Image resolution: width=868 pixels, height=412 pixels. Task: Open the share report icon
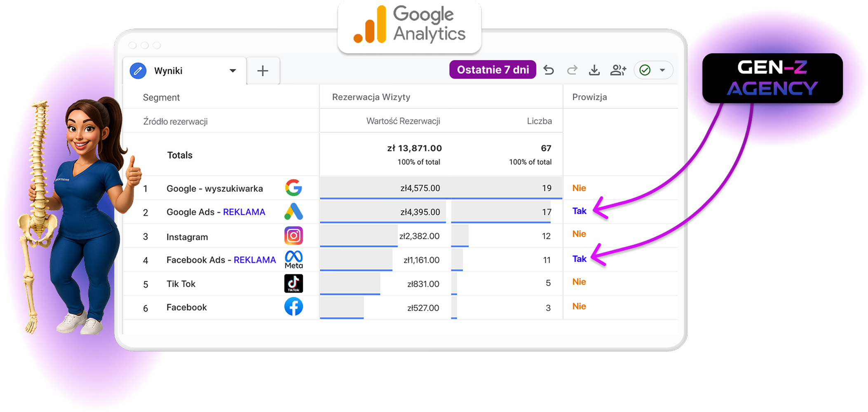(618, 70)
